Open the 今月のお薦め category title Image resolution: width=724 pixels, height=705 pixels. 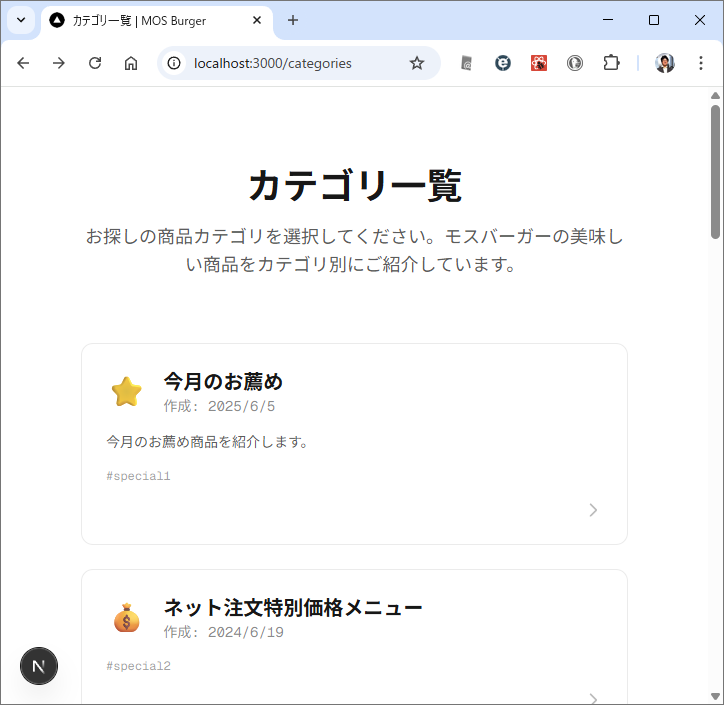coord(223,381)
